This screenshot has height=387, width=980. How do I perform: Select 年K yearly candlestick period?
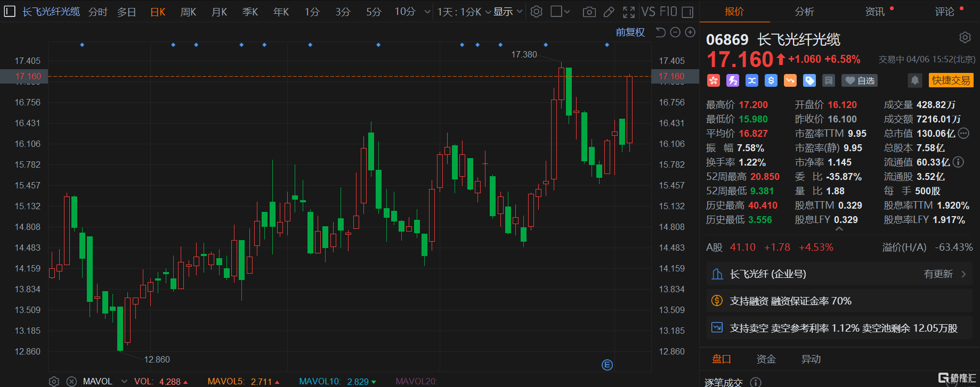281,12
